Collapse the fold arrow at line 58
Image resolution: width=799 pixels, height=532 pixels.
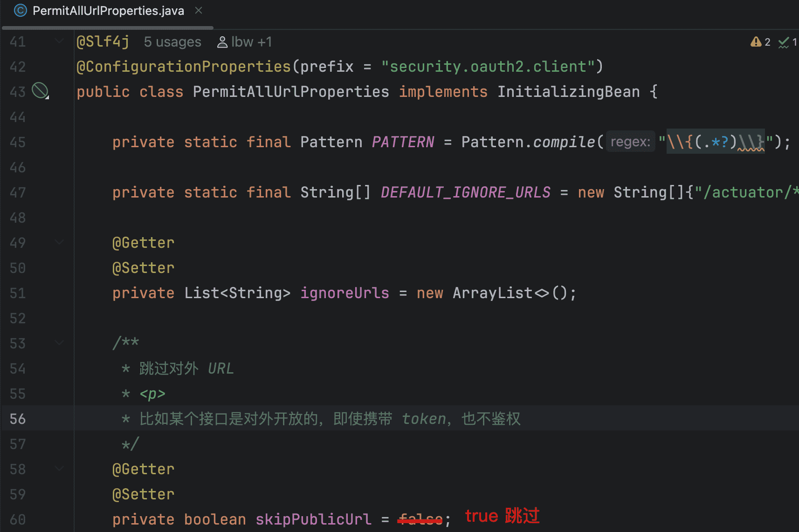59,468
